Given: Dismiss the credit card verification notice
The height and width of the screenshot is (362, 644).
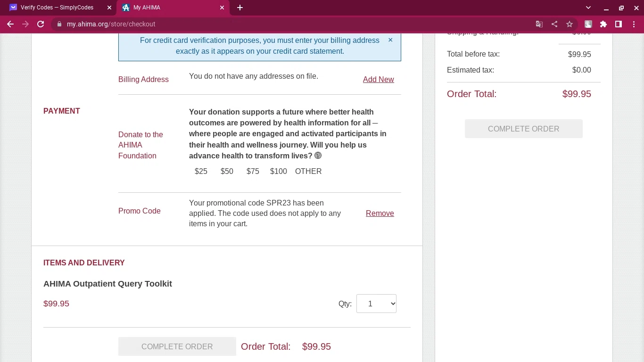Looking at the screenshot, I should tap(390, 40).
